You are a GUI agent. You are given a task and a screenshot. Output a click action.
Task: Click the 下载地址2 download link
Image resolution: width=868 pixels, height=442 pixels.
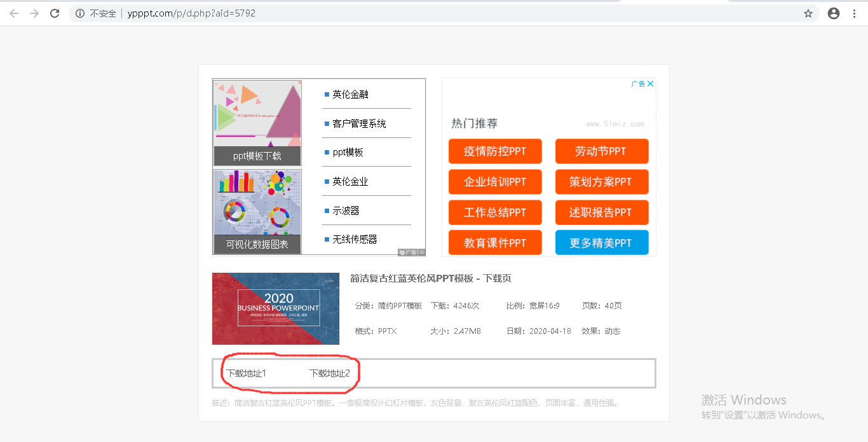330,373
